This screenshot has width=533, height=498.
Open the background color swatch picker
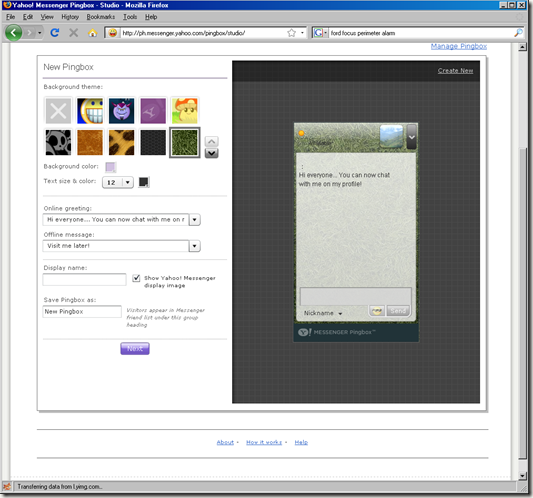click(110, 167)
